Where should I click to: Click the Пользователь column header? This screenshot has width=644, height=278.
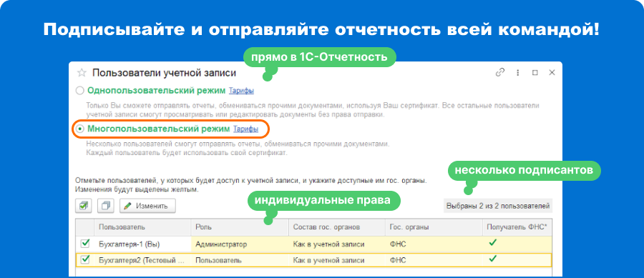pos(142,227)
